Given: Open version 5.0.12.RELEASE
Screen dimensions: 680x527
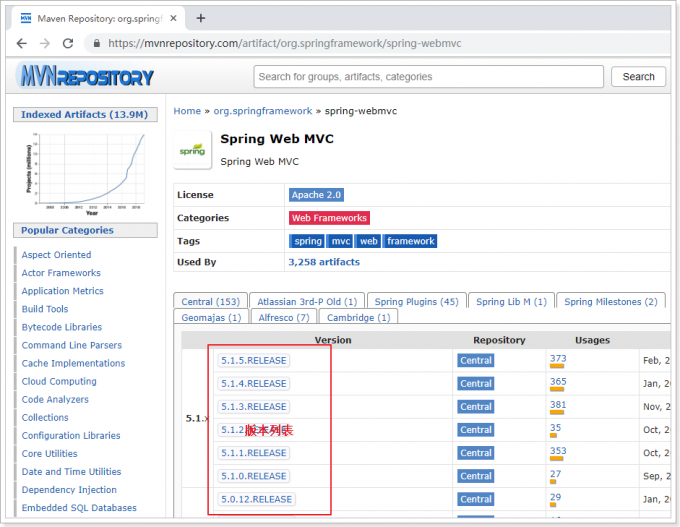Looking at the screenshot, I should (257, 499).
